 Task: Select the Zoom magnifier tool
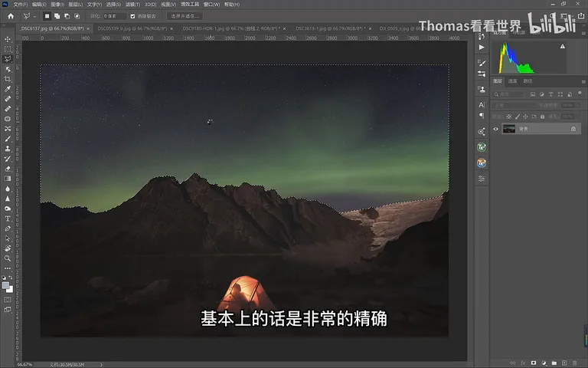point(8,258)
